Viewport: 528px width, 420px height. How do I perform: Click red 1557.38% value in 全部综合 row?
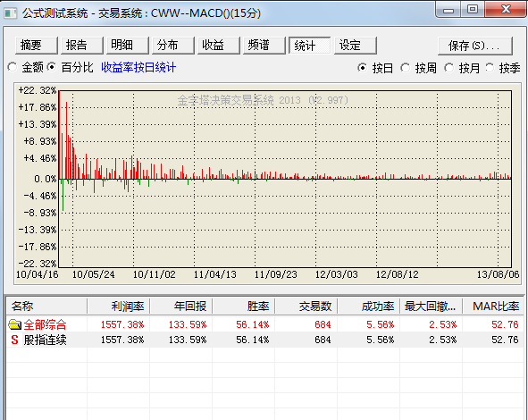click(x=122, y=324)
